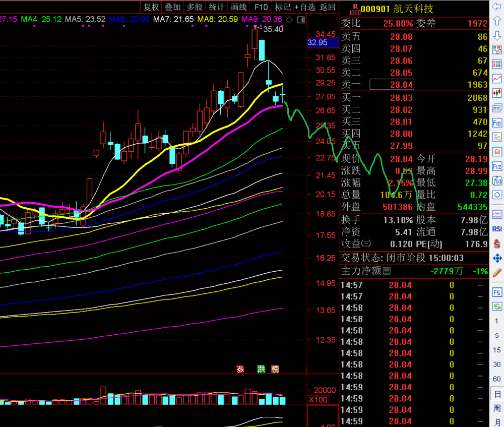Viewport: 504px width, 427px height.
Task: Select the 月 monthly period
Action: point(497,422)
